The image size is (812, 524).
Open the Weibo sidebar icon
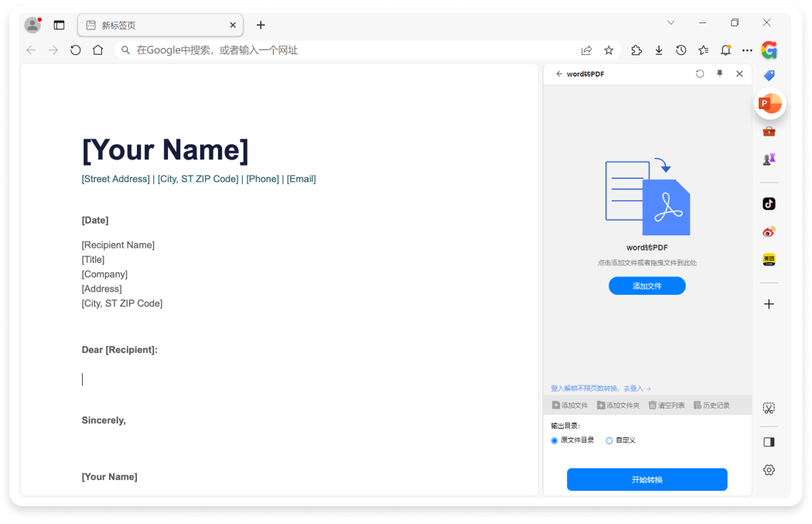(x=769, y=231)
